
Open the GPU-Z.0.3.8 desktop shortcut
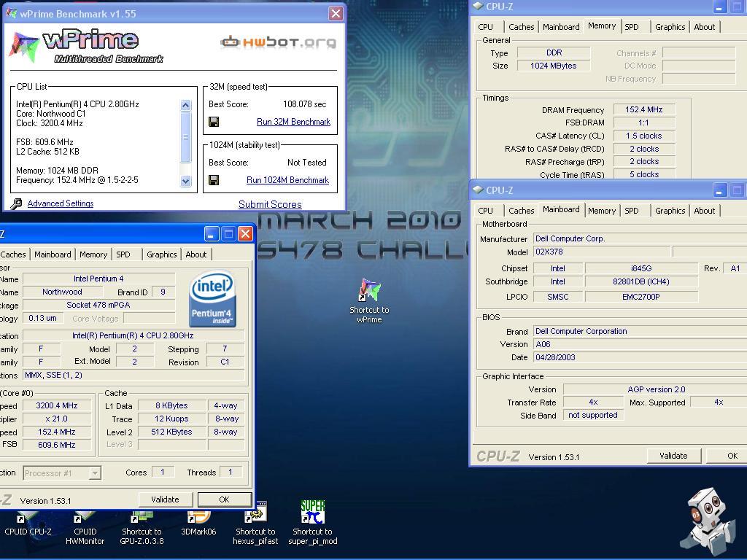[x=142, y=529]
